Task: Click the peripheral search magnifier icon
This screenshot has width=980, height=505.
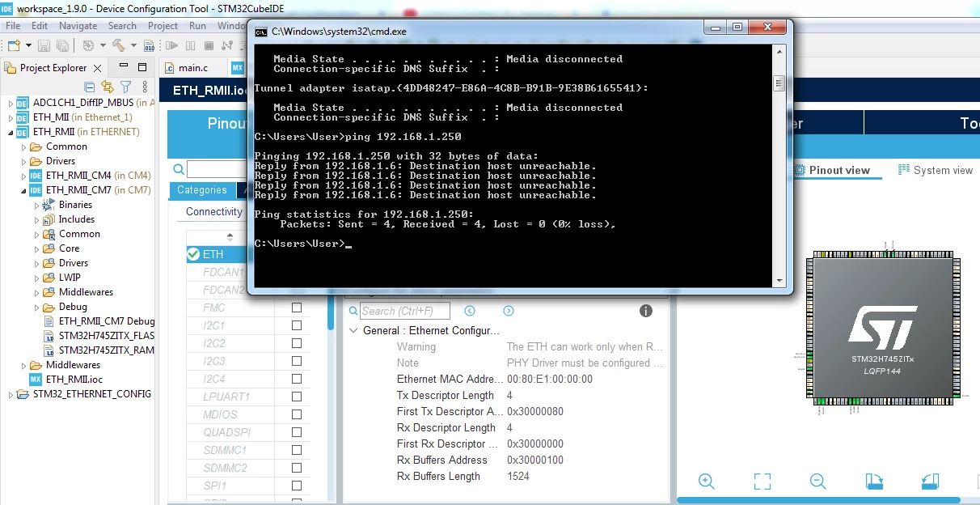Action: [179, 169]
